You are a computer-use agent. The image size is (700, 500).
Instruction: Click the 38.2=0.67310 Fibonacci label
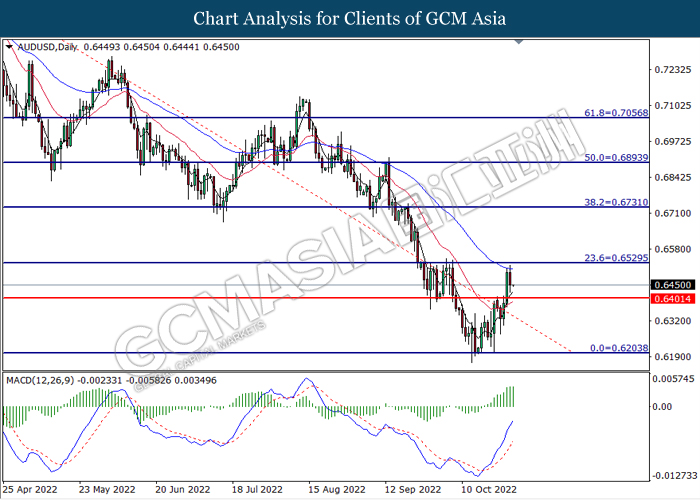click(616, 202)
